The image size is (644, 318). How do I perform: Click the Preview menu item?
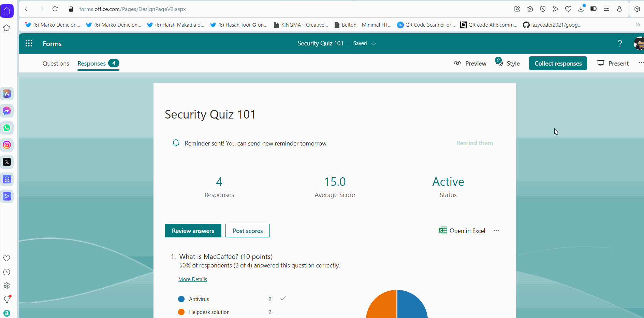tap(470, 64)
